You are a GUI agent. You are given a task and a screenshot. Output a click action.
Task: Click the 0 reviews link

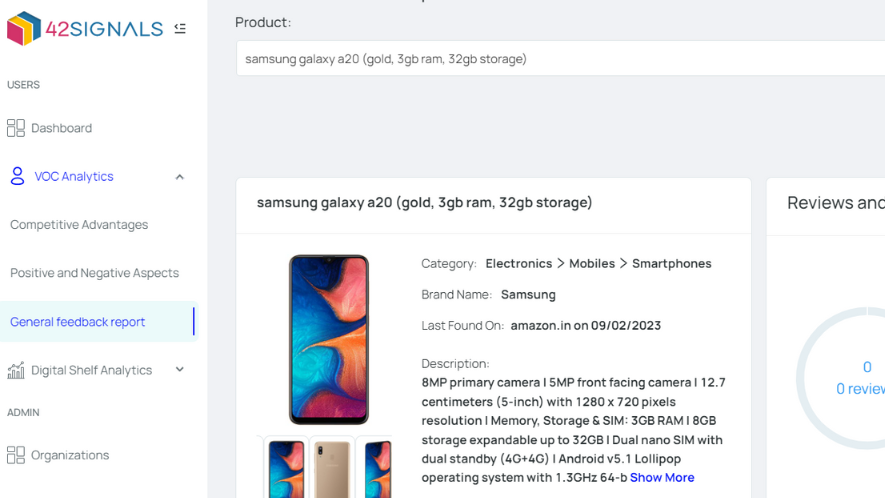[861, 388]
